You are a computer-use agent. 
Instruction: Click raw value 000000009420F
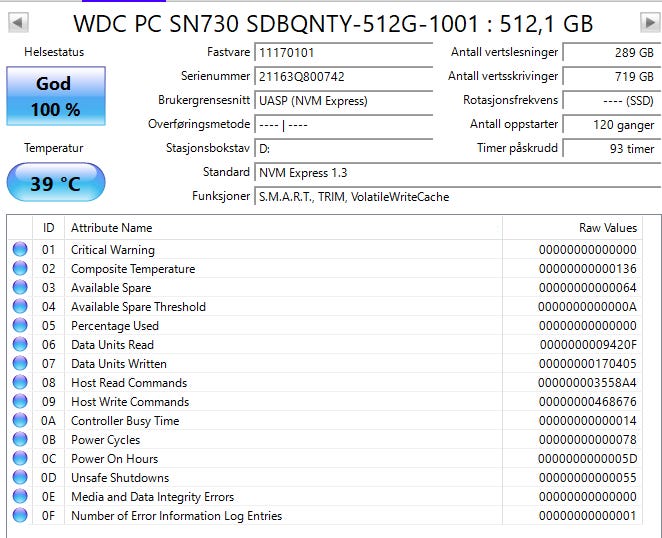point(588,345)
